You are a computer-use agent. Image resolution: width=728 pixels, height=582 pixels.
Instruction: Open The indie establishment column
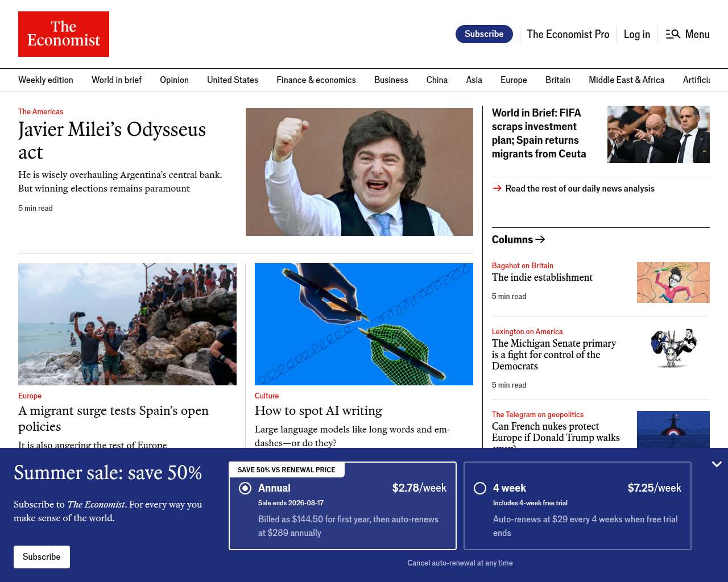pos(542,277)
